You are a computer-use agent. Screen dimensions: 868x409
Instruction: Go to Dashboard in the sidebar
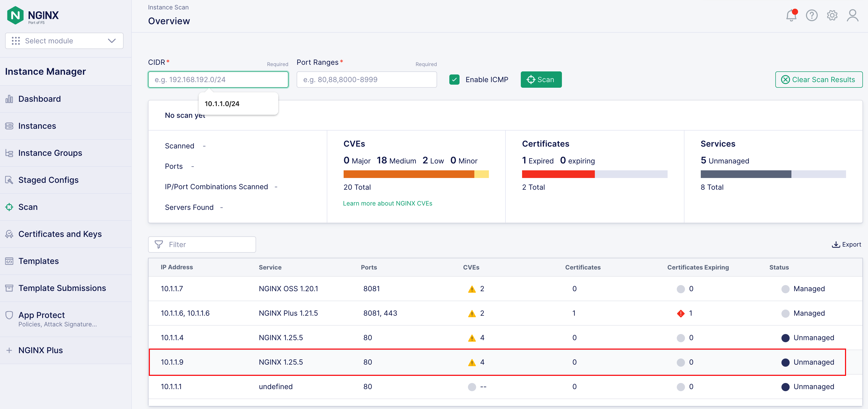click(x=39, y=99)
